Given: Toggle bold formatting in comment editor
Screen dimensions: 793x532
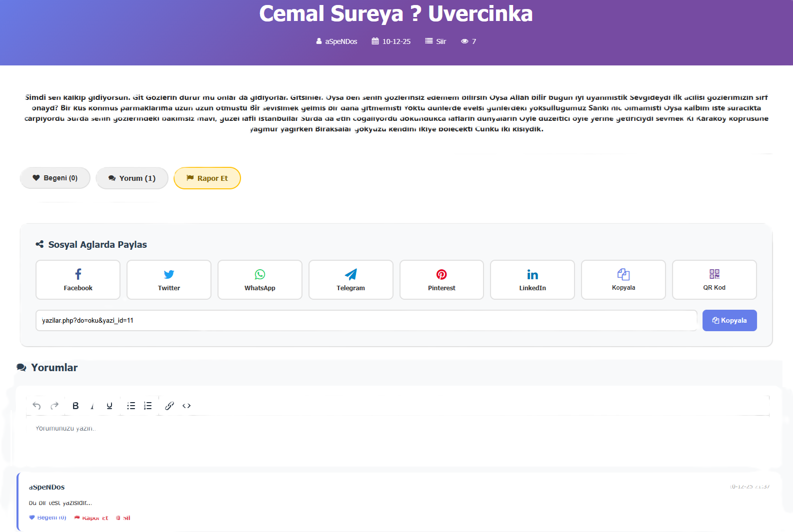Looking at the screenshot, I should tap(75, 406).
